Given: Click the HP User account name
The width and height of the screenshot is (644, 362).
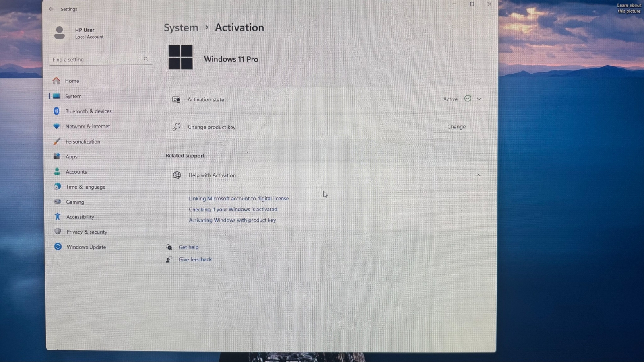Looking at the screenshot, I should point(85,30).
